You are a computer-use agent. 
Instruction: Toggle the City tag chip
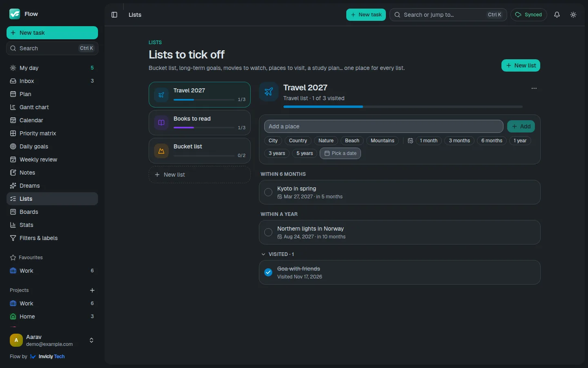(x=273, y=141)
